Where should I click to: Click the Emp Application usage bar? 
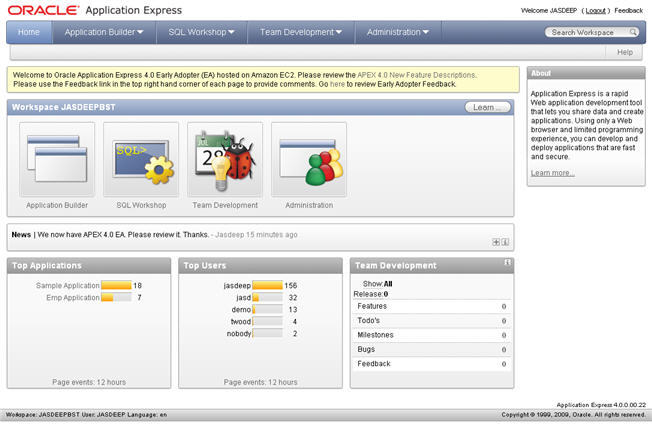(116, 297)
